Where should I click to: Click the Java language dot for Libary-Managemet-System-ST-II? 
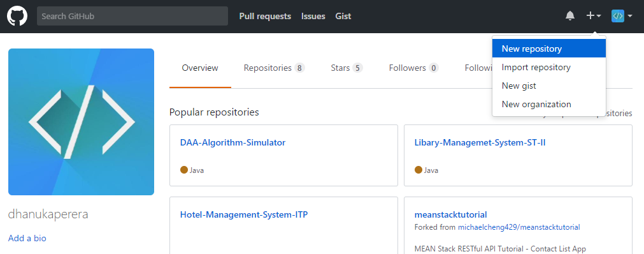coord(419,170)
